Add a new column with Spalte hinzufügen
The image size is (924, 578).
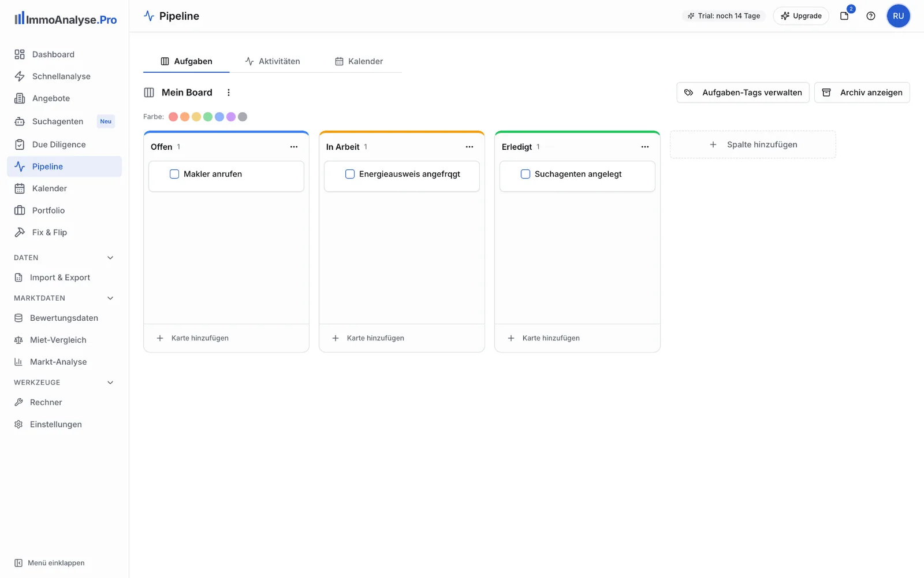[752, 144]
